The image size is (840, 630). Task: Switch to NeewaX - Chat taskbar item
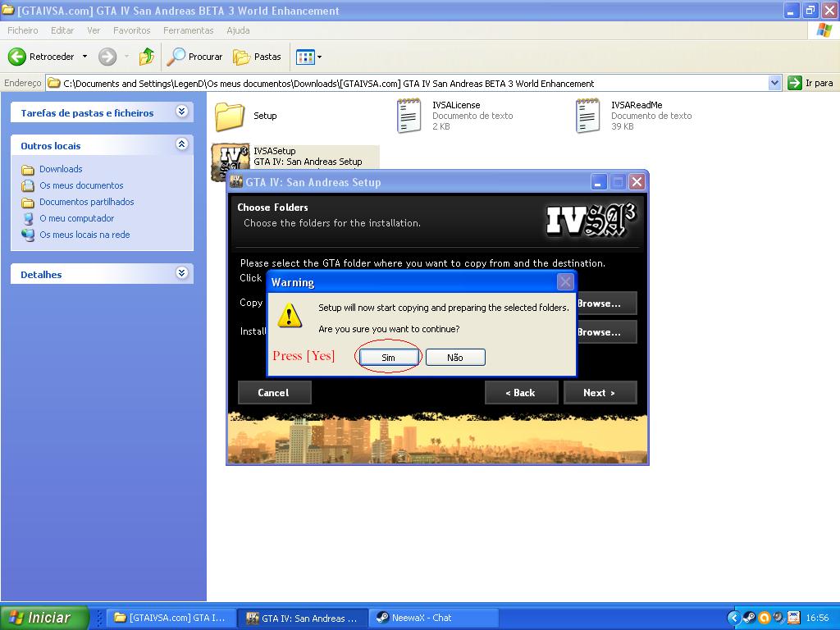434,618
